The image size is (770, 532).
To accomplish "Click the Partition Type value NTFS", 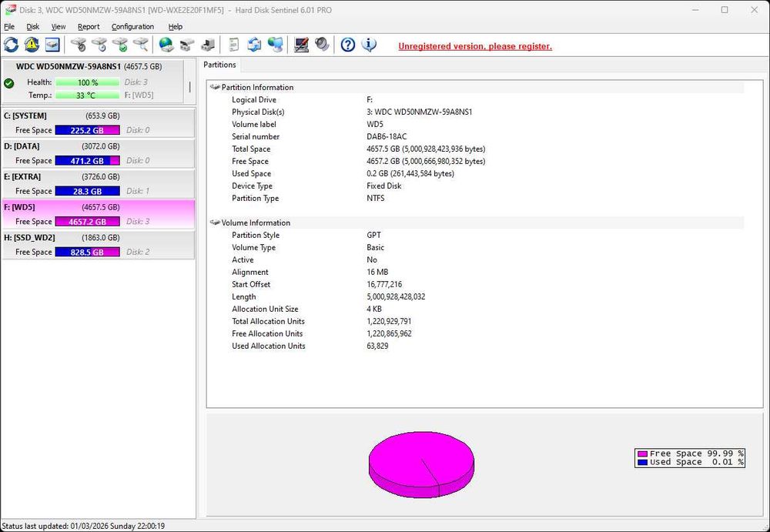I will (x=376, y=198).
